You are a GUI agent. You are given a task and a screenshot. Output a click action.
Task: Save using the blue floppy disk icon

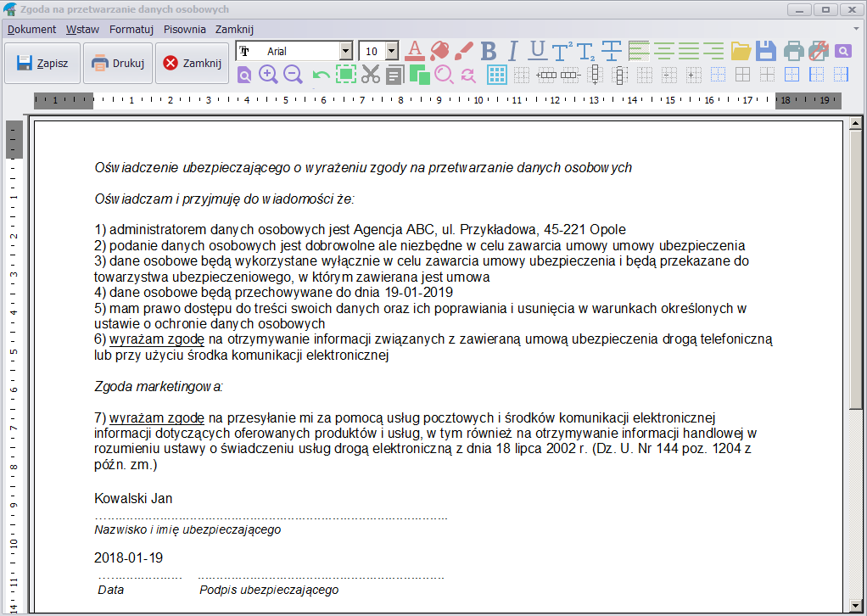point(766,52)
